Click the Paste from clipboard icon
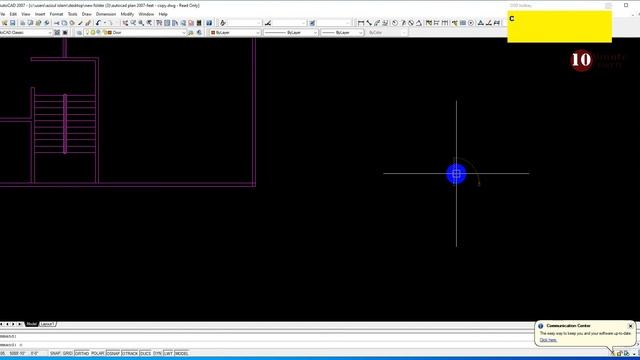Viewport: 640px width, 360px height. click(72, 23)
